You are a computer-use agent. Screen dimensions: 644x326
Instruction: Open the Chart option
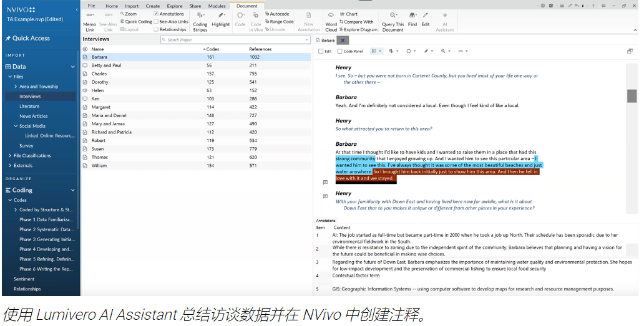point(349,14)
